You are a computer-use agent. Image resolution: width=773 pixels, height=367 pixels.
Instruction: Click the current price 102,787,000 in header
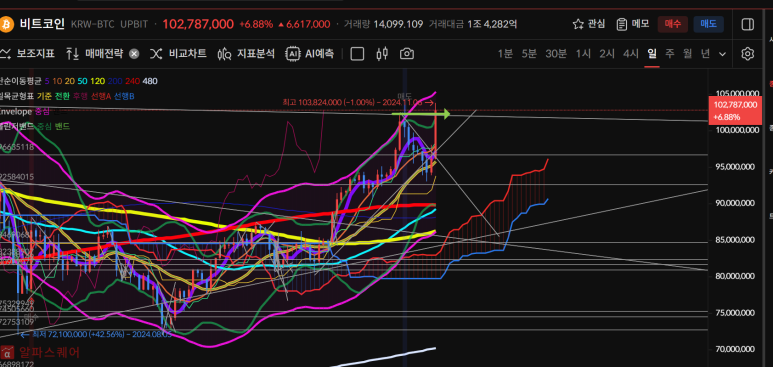point(198,24)
